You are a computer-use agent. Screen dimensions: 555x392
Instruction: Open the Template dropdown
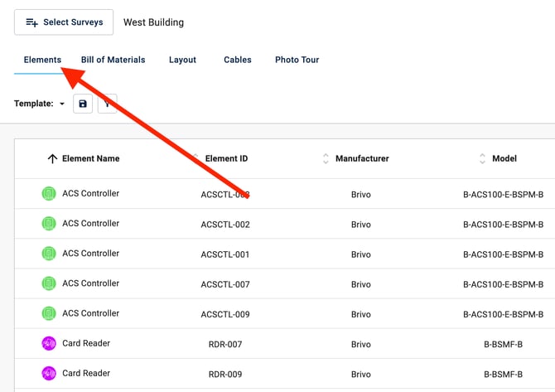(62, 104)
